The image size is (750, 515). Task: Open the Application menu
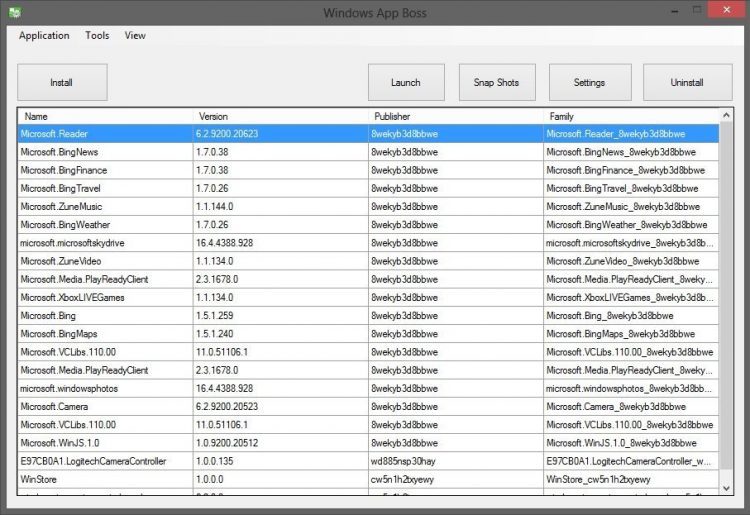(x=44, y=35)
